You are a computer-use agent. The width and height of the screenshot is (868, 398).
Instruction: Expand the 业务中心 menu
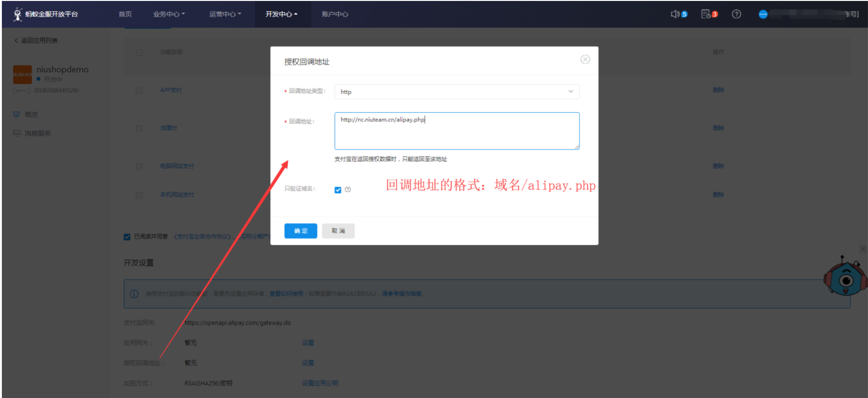pyautogui.click(x=169, y=14)
